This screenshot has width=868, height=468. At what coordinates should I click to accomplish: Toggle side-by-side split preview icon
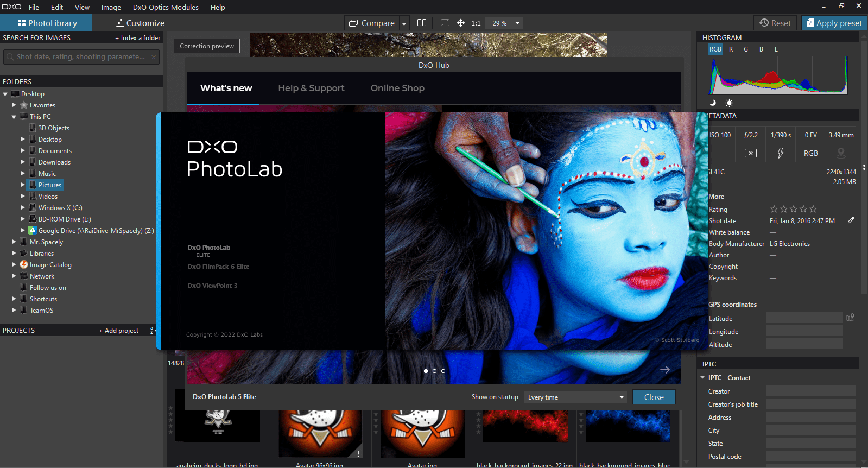click(422, 23)
